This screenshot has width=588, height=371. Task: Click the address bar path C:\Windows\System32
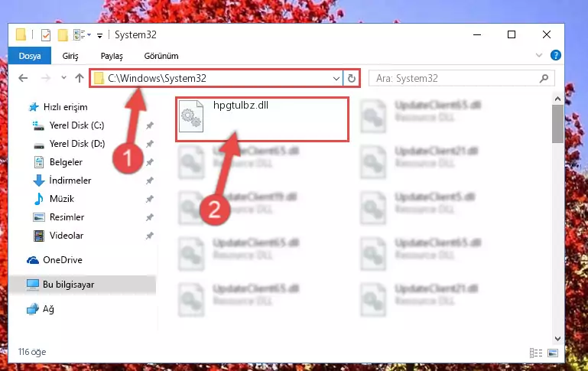[x=157, y=78]
